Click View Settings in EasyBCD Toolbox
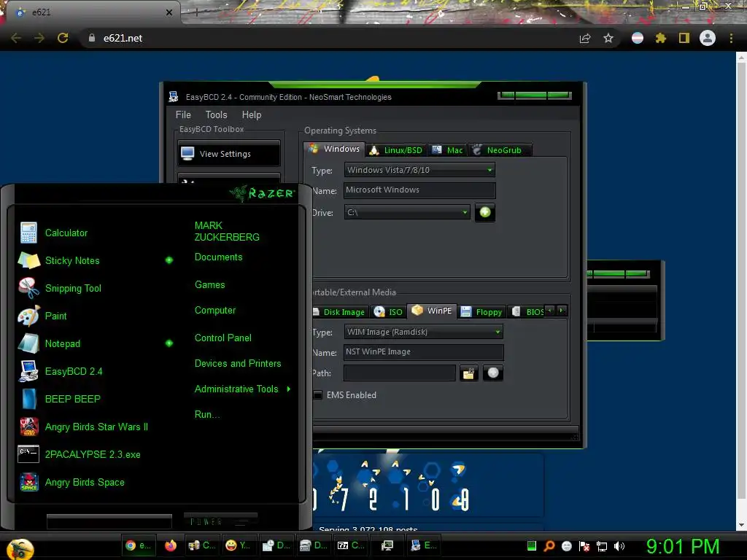The width and height of the screenshot is (747, 560). tap(229, 154)
